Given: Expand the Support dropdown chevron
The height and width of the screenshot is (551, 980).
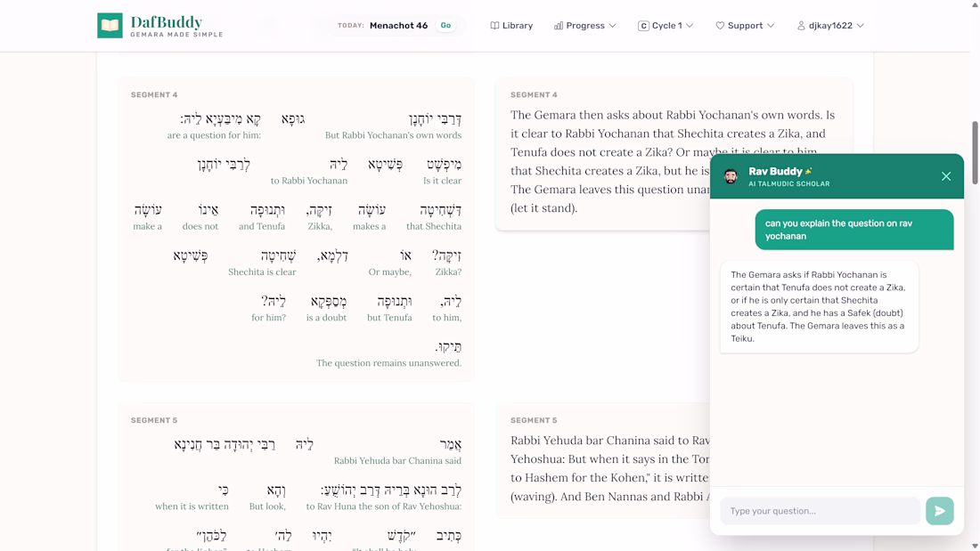Looking at the screenshot, I should tap(771, 26).
